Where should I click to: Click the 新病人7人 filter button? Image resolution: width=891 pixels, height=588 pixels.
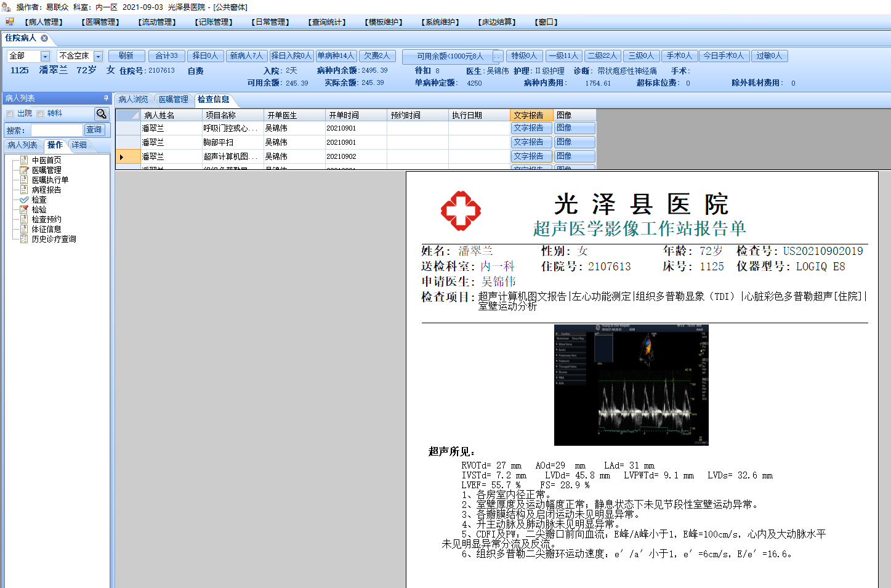pyautogui.click(x=246, y=56)
